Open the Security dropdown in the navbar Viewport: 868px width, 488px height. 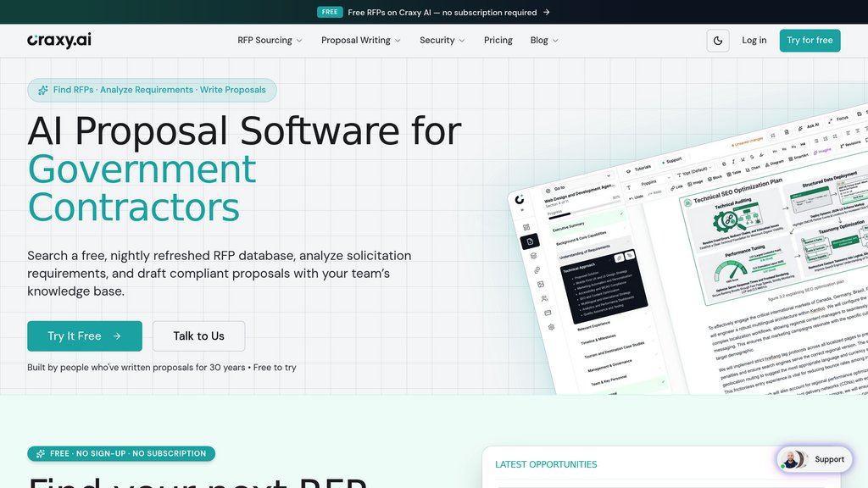point(442,41)
